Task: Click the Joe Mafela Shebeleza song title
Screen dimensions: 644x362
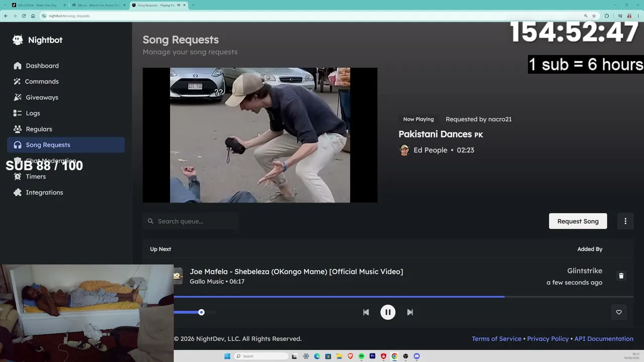Action: click(296, 271)
